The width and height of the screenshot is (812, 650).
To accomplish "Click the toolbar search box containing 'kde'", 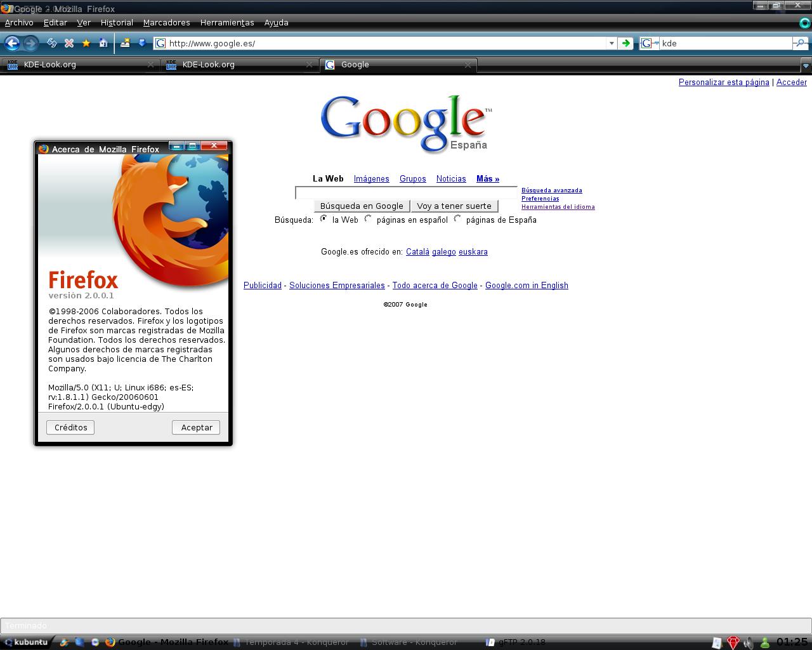I will (726, 43).
